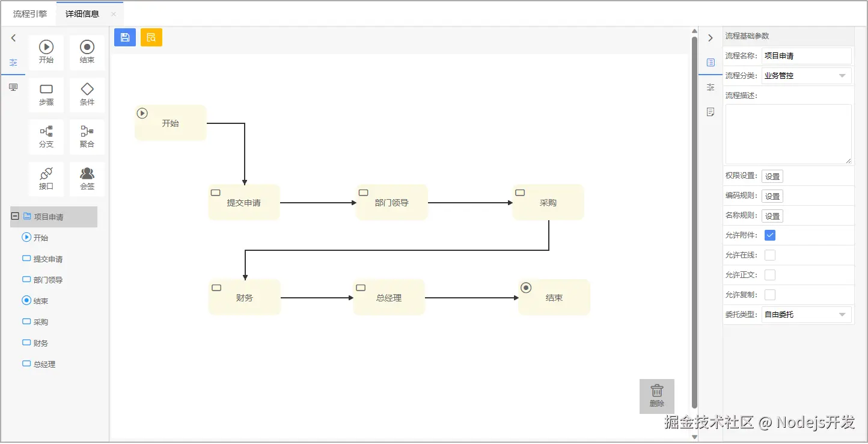Click 设置 button for 权限设置
Viewport: 868px width, 444px height.
click(772, 176)
